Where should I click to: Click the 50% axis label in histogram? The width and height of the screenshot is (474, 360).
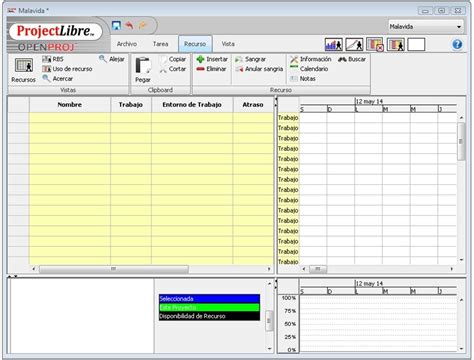290,324
